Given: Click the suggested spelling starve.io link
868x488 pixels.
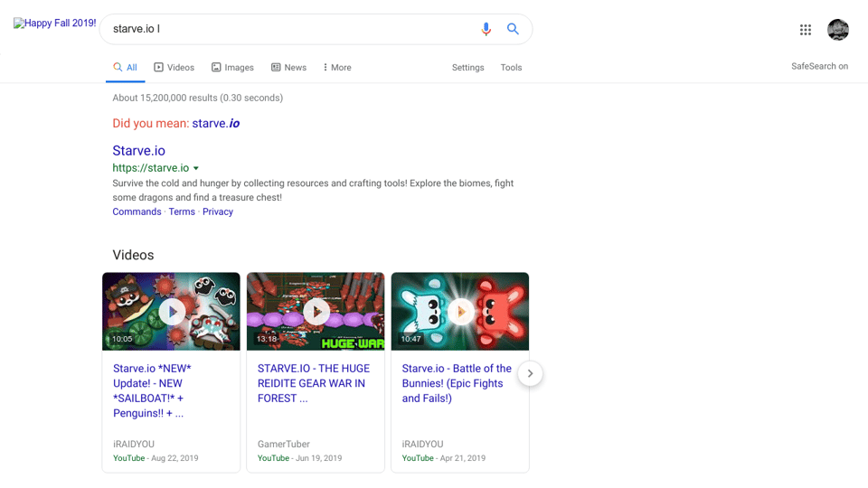Looking at the screenshot, I should click(216, 124).
